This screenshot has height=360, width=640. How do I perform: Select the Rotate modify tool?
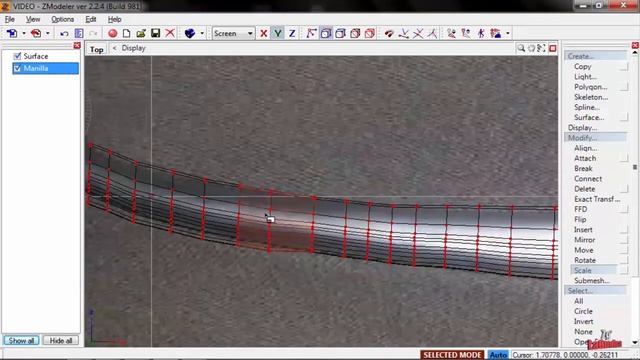click(x=585, y=260)
